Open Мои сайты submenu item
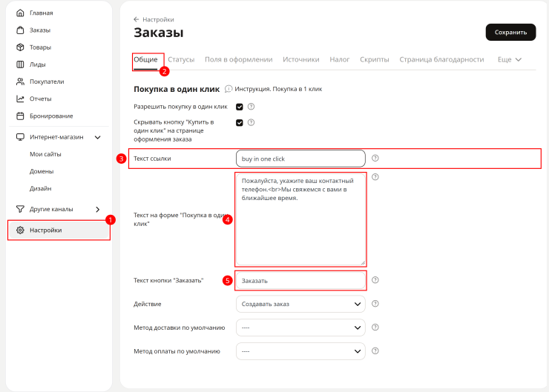This screenshot has height=392, width=549. (45, 154)
